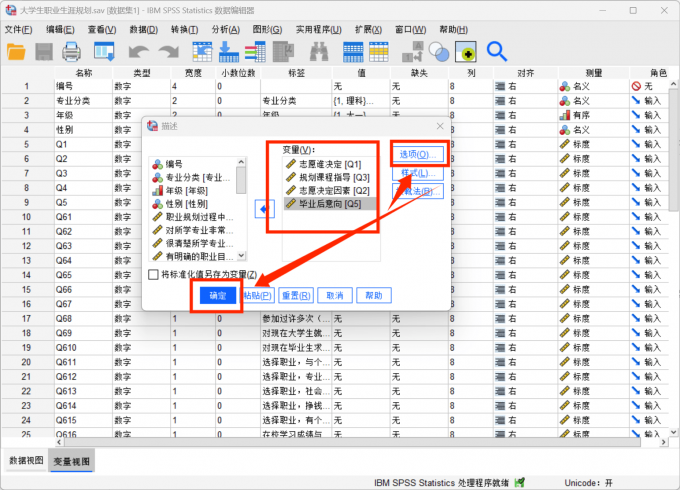Screen dimensions: 680x490
Task: Select 志愿决定因素 [Q2] in variables list
Action: (x=330, y=190)
